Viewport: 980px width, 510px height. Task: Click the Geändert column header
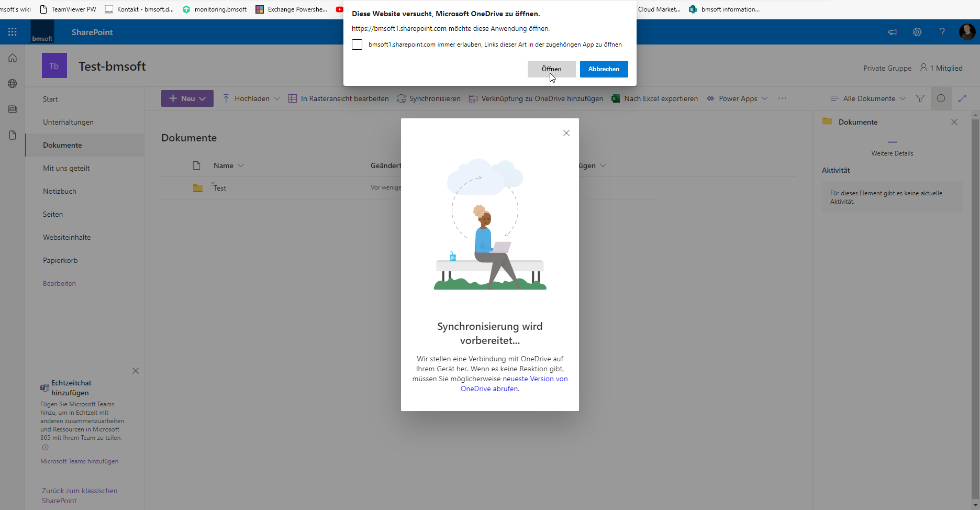click(386, 165)
